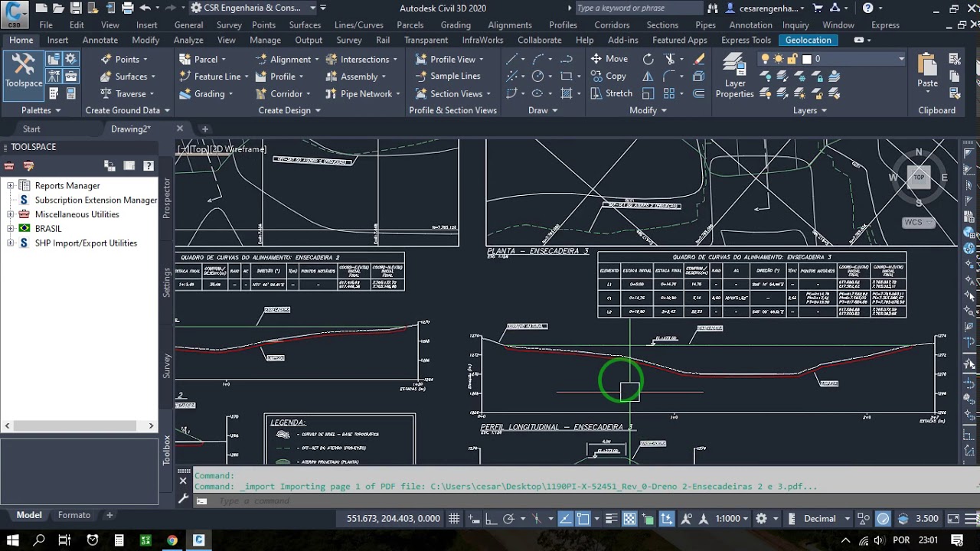Click the Open file folder icon
This screenshot has height=551, width=980.
click(58, 8)
